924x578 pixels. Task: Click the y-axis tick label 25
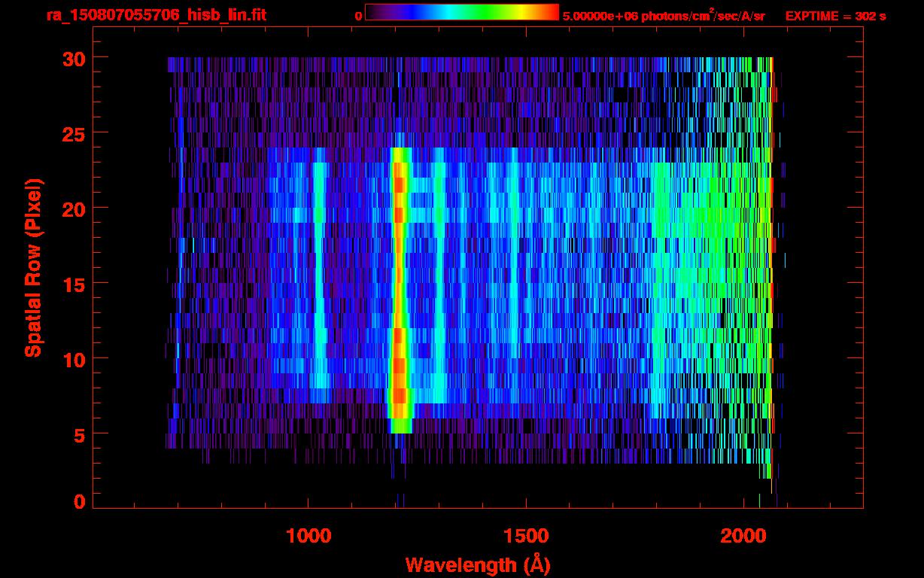[74, 133]
